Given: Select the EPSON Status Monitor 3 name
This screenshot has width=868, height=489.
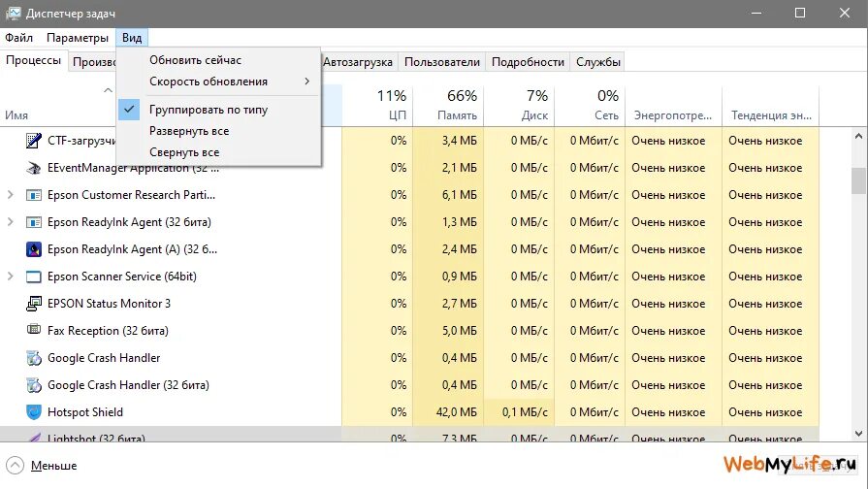Looking at the screenshot, I should pyautogui.click(x=109, y=304).
